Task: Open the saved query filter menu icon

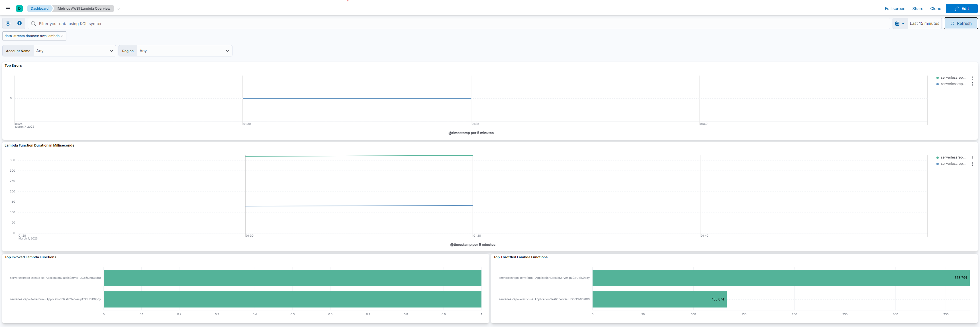Action: point(8,23)
